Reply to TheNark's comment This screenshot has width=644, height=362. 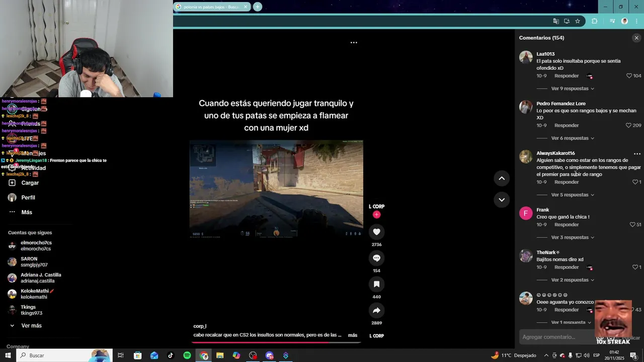point(567,267)
